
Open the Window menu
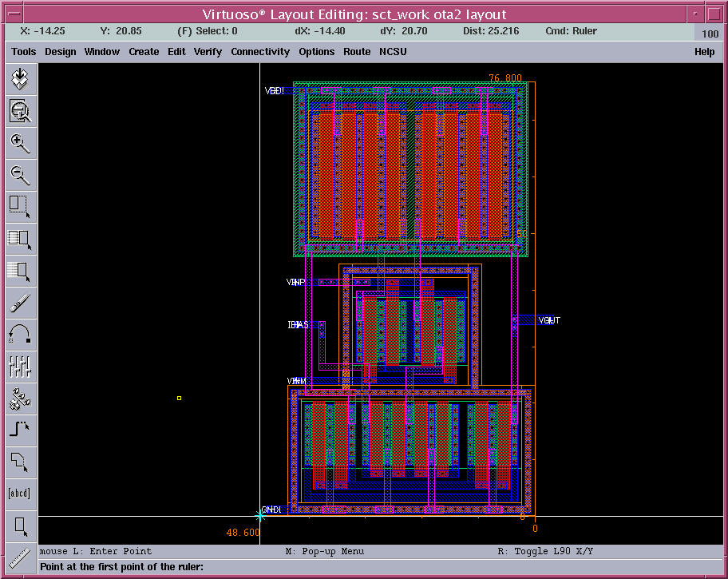[x=101, y=52]
